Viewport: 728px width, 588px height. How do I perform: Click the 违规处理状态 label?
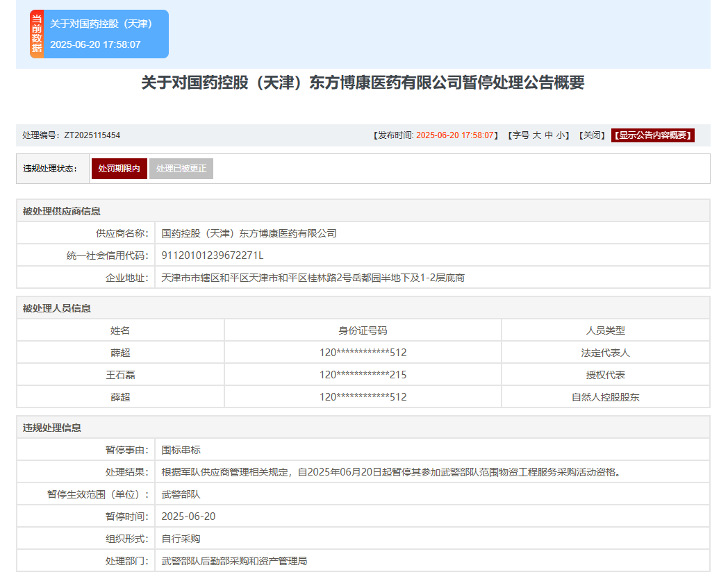50,169
